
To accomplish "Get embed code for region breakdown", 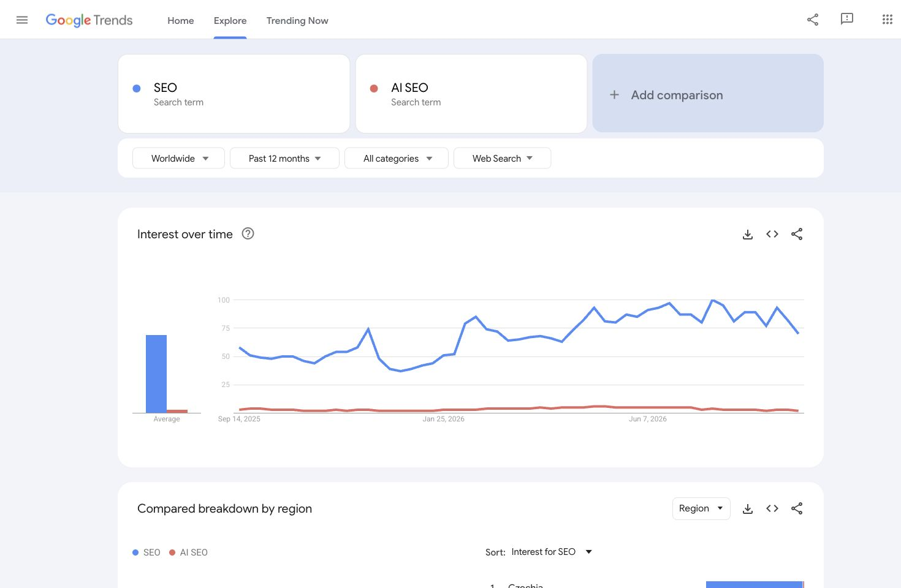I will tap(772, 508).
